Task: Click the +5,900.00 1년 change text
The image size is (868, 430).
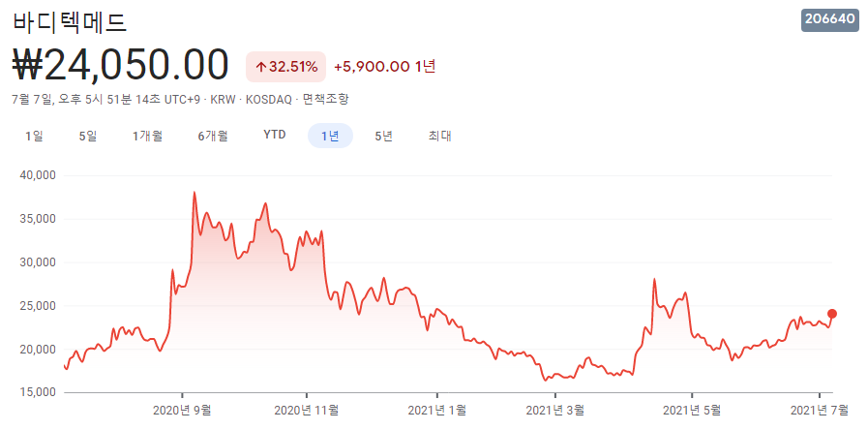Action: [x=385, y=67]
